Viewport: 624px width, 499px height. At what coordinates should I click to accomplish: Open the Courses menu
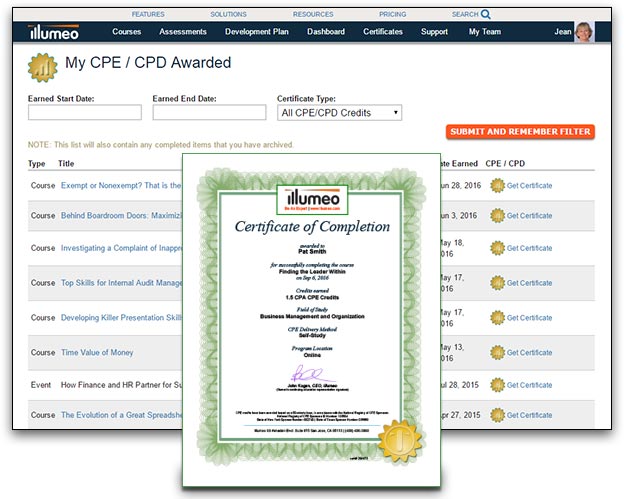127,32
